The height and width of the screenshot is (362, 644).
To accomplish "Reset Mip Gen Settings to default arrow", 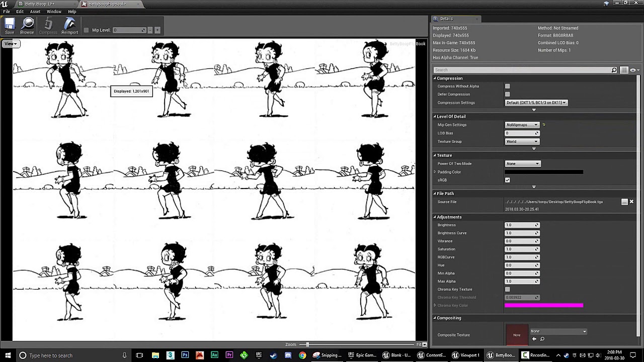I will [x=544, y=125].
